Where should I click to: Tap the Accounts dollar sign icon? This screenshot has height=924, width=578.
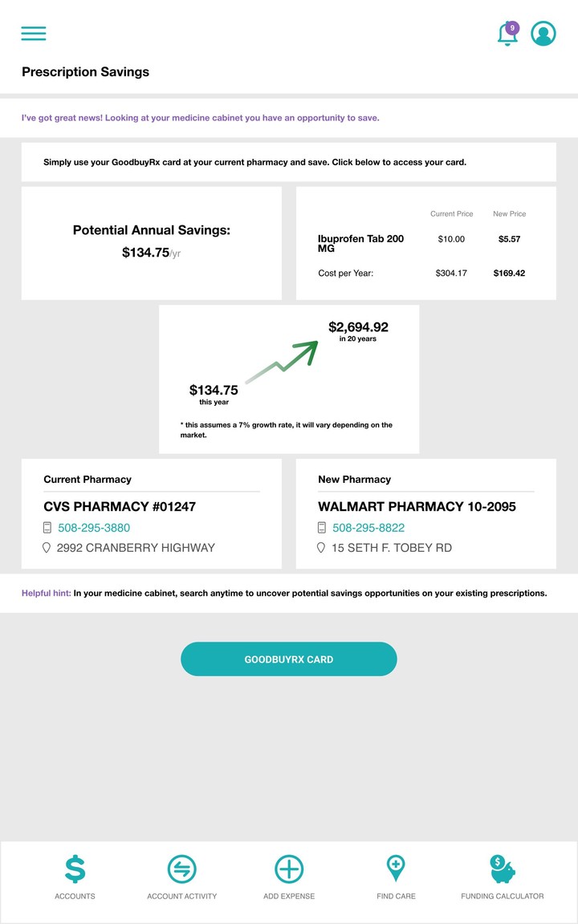(75, 869)
